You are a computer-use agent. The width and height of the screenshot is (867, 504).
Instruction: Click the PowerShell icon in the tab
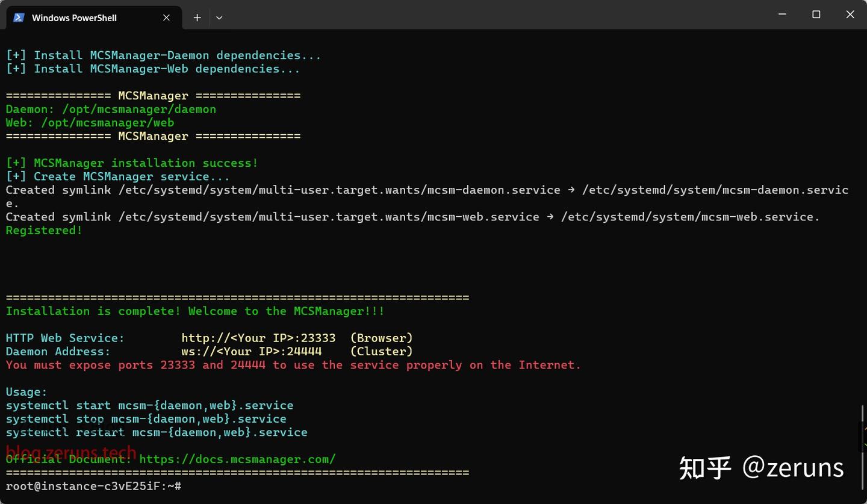pos(19,17)
